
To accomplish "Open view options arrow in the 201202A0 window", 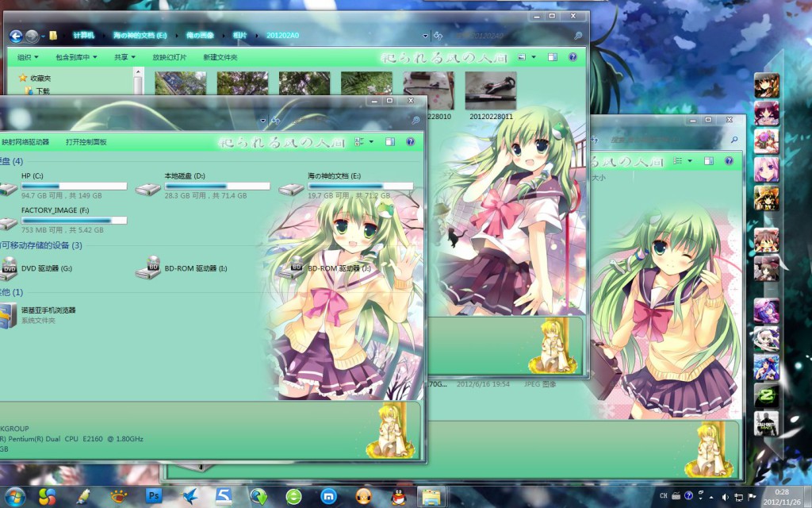I will click(534, 57).
